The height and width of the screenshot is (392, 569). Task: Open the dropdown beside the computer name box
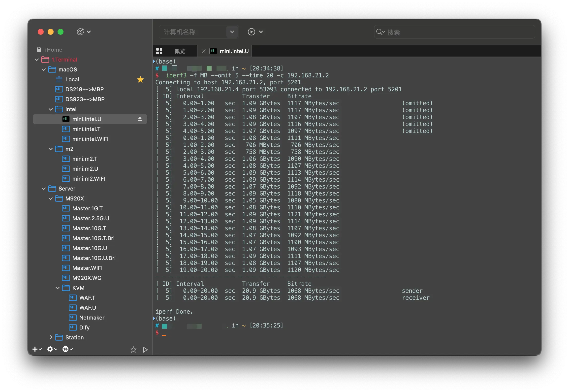point(232,32)
